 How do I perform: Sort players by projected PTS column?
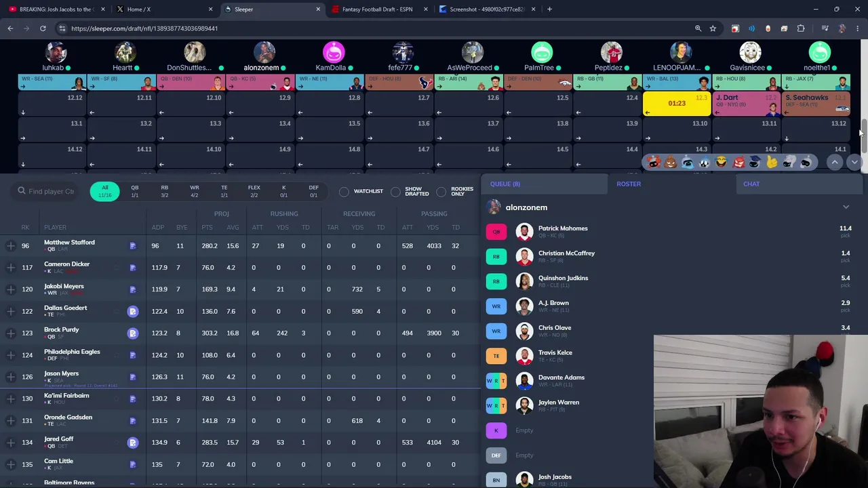tap(208, 228)
